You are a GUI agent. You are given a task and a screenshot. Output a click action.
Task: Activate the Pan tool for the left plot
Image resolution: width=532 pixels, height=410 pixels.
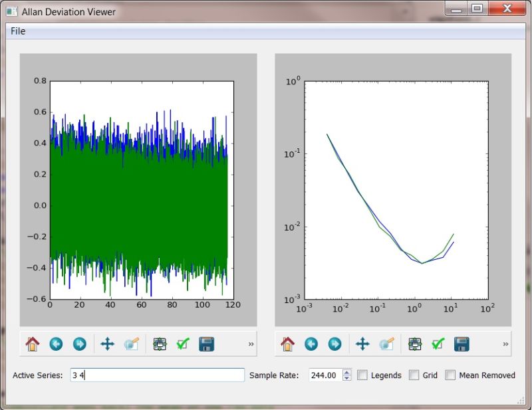(x=107, y=344)
